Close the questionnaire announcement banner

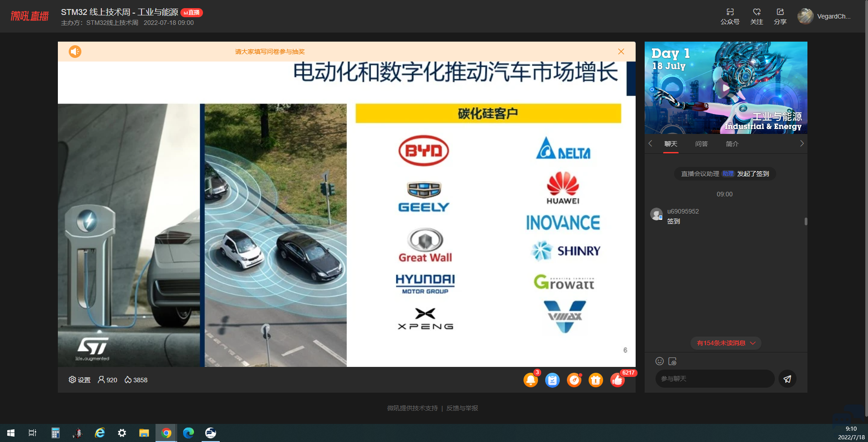click(621, 52)
